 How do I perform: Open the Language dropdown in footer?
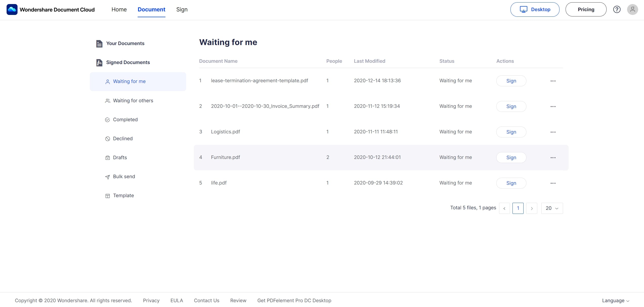point(615,300)
